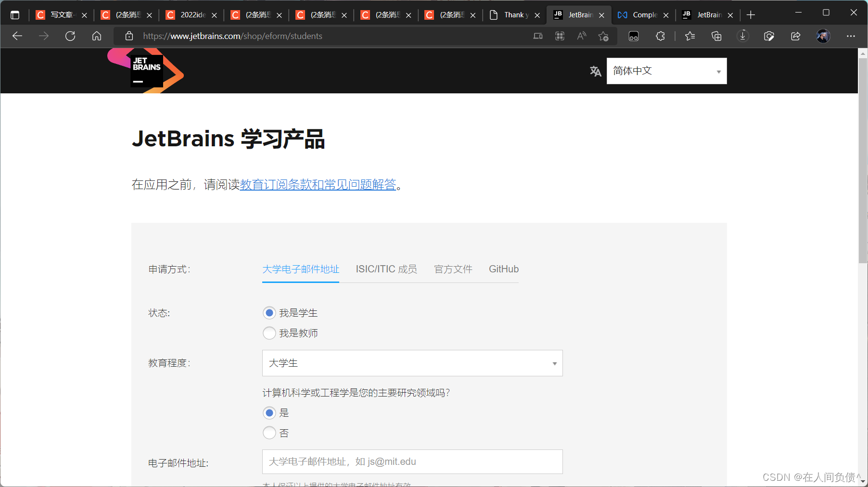Select the 我是学生 radio button

[269, 312]
